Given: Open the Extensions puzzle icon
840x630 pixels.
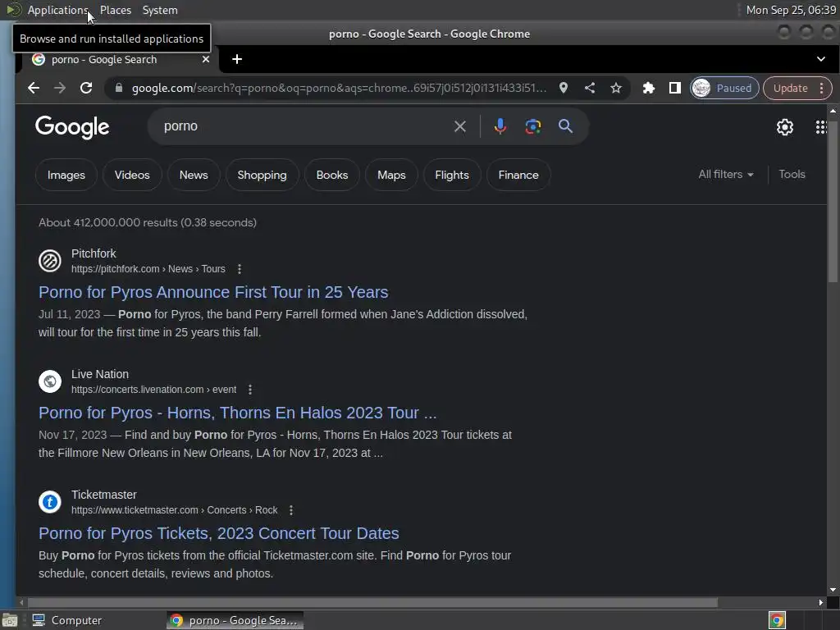Looking at the screenshot, I should tap(649, 88).
